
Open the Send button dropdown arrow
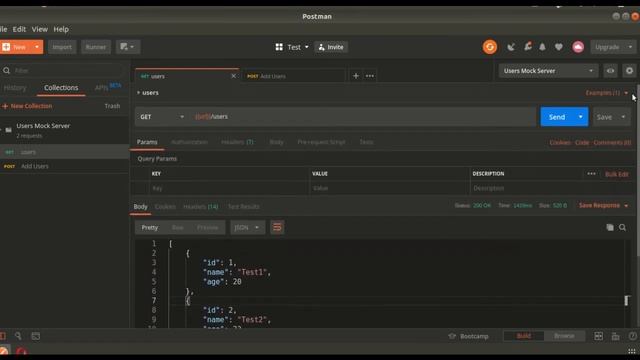point(580,117)
